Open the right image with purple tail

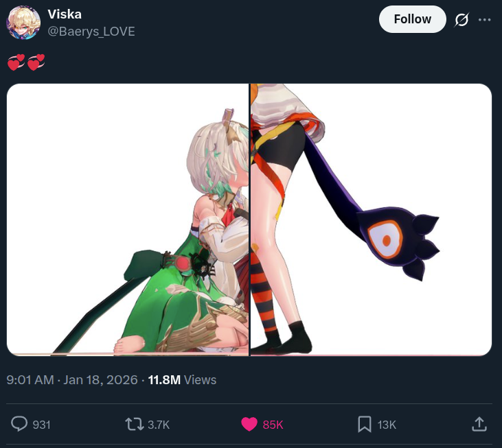(371, 220)
